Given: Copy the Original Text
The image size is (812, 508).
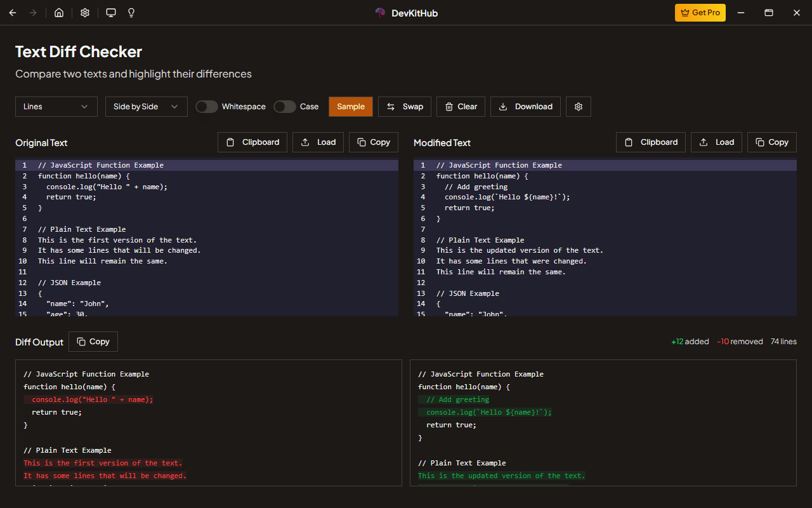Looking at the screenshot, I should tap(374, 142).
